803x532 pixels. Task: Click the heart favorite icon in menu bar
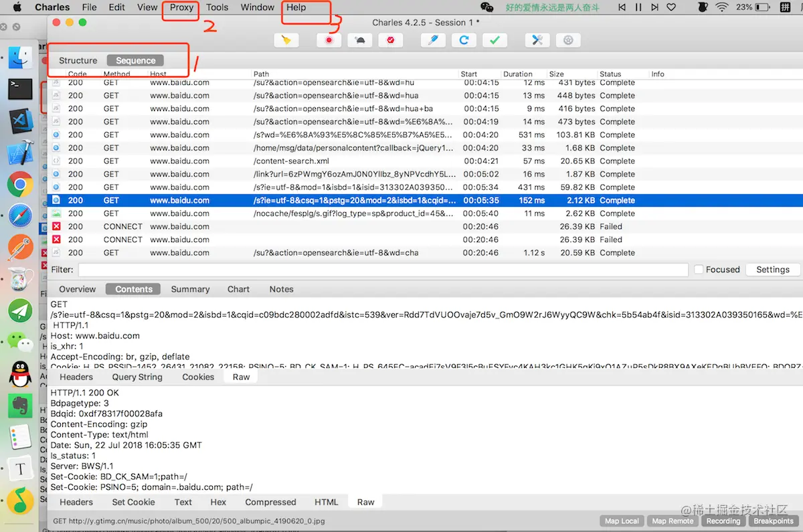tap(671, 7)
